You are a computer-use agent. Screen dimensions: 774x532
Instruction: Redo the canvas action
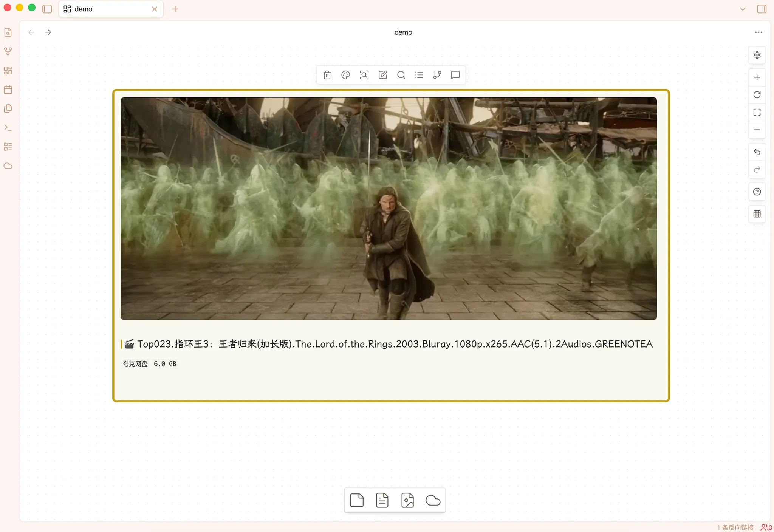(757, 169)
